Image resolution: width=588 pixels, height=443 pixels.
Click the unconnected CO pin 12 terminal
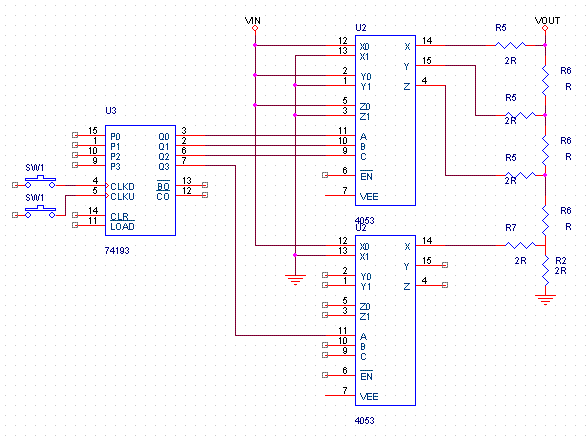coord(205,195)
